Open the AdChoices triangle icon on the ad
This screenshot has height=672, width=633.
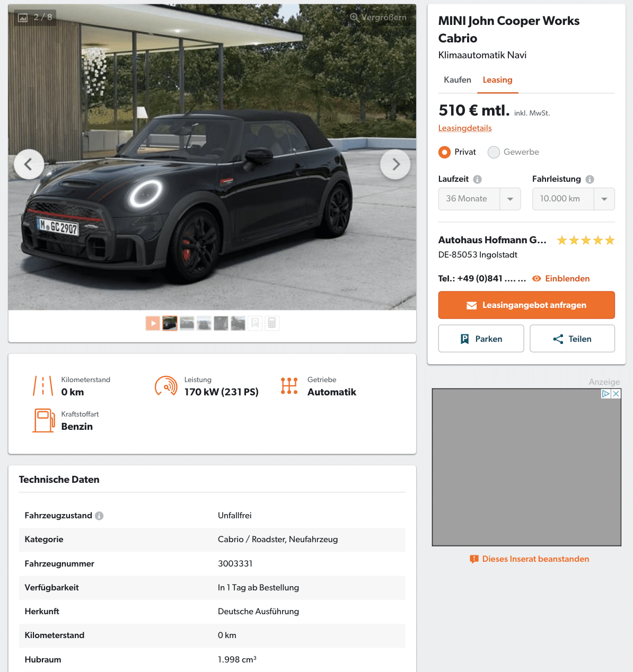point(606,394)
